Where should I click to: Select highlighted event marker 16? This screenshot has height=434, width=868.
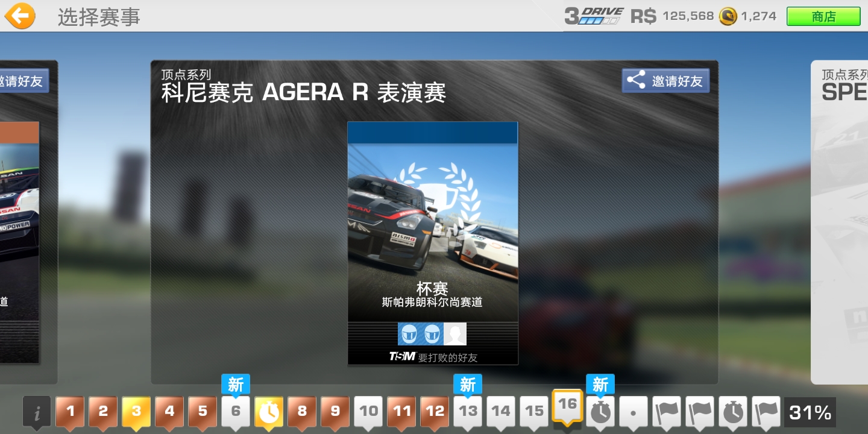pyautogui.click(x=567, y=407)
